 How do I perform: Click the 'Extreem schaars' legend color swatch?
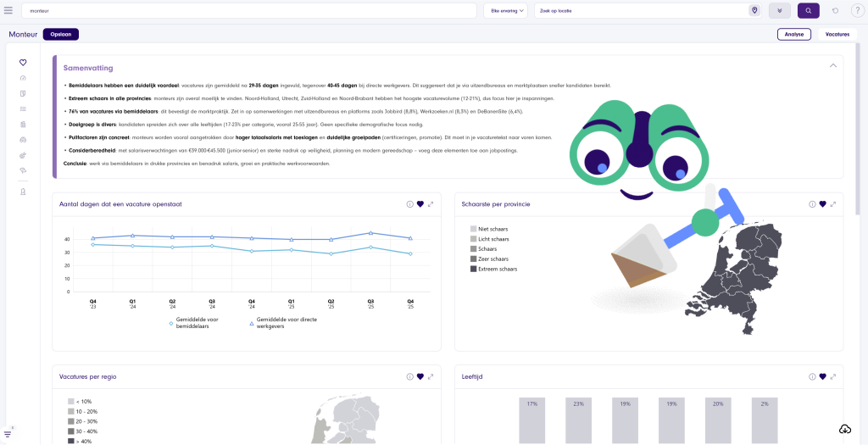click(473, 269)
